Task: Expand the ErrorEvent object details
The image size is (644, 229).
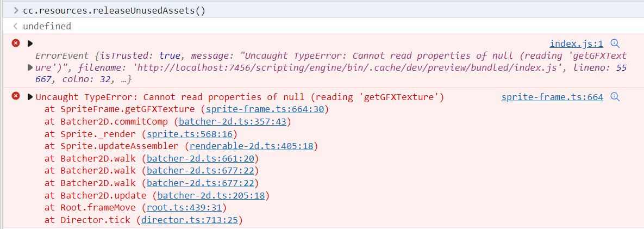Action: pyautogui.click(x=30, y=67)
